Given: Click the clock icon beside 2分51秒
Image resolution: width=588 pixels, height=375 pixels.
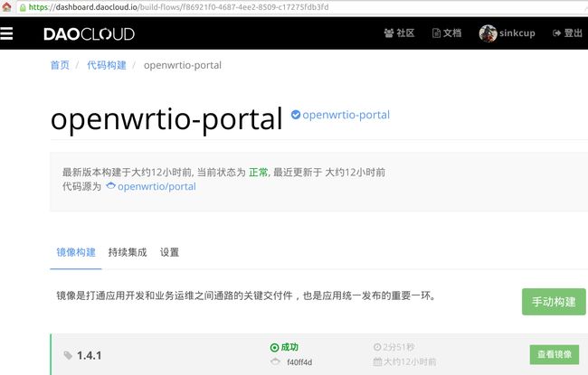Looking at the screenshot, I should pos(377,347).
